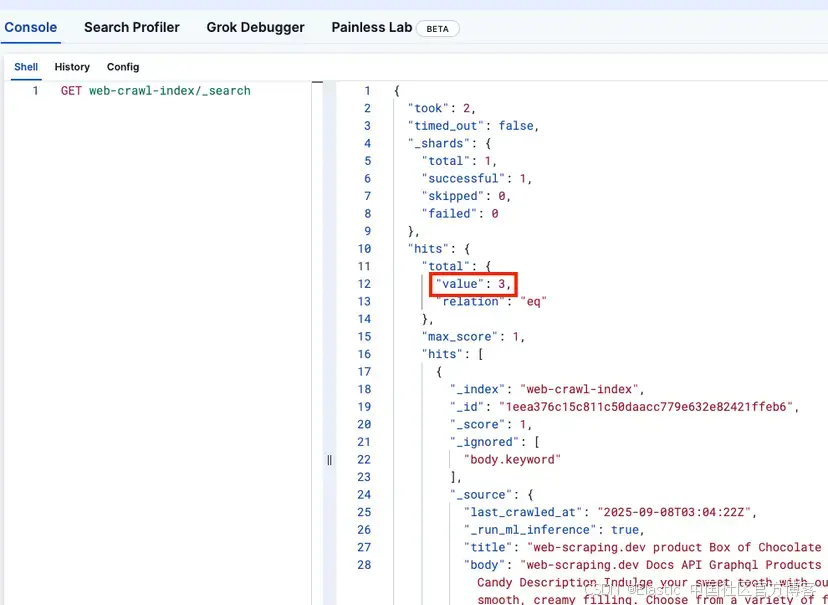
Task: Click the "_run_ml_inference": true line
Action: click(554, 530)
